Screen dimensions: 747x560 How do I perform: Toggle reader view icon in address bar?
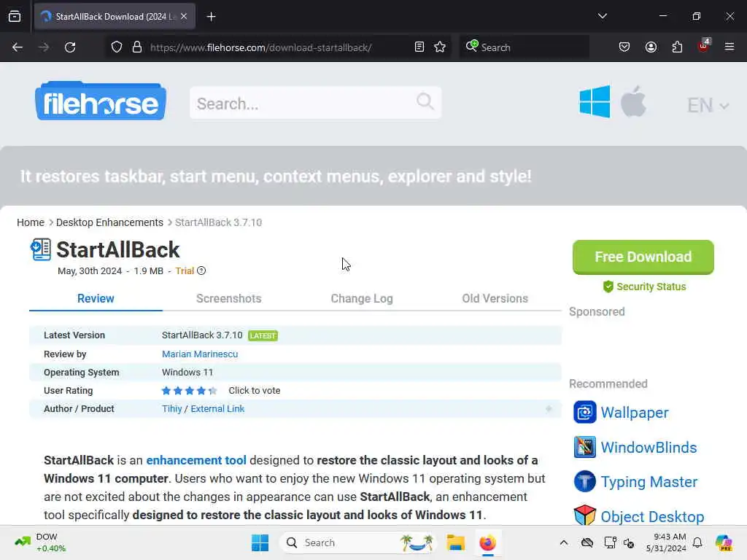click(419, 47)
